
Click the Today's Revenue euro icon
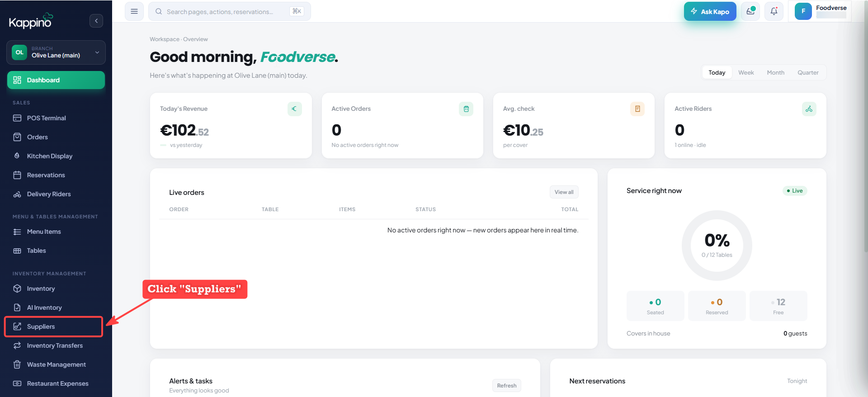click(295, 109)
